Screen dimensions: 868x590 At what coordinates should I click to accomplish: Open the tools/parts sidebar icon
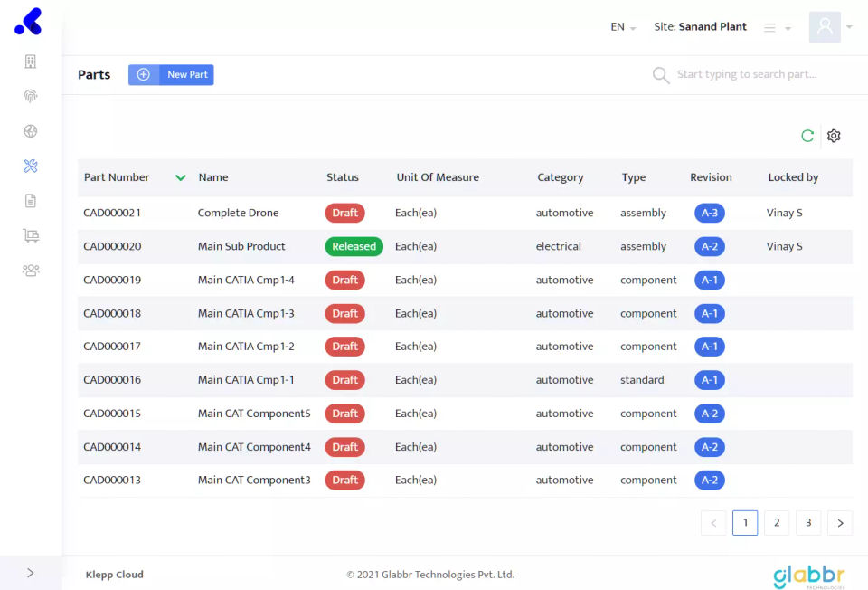[x=31, y=166]
